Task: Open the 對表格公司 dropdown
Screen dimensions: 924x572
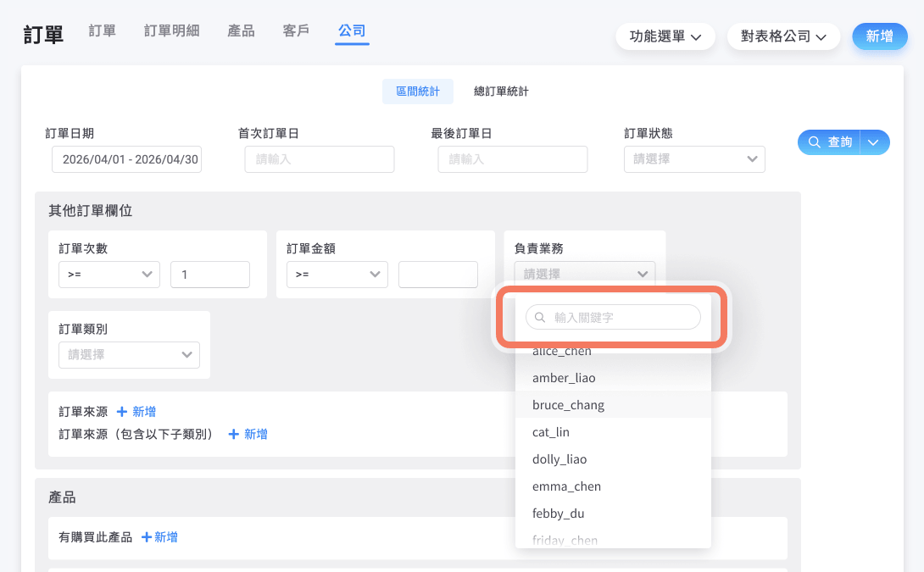Action: [783, 36]
